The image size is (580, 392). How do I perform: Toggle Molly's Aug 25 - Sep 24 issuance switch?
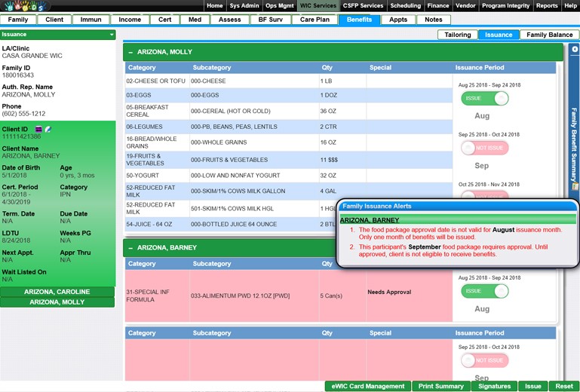[x=484, y=99]
